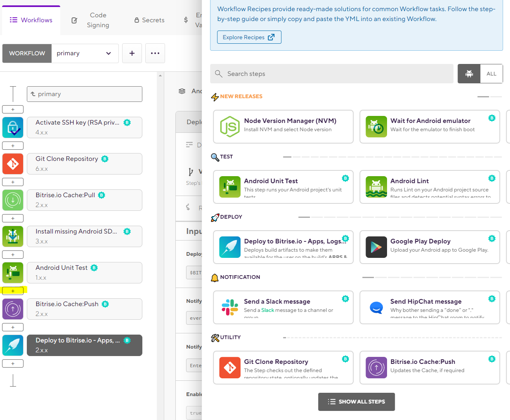Viewport: 510px width, 420px height.
Task: Open the Secrets tab
Action: 149,20
